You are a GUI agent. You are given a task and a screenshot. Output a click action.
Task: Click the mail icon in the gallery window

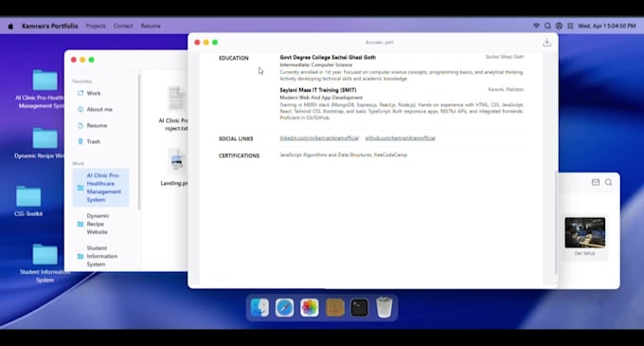pos(596,182)
